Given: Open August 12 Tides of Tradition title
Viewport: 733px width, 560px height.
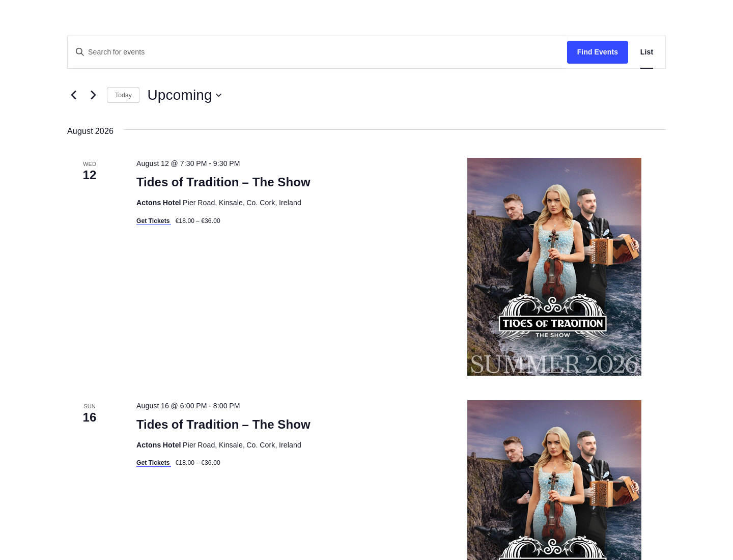Looking at the screenshot, I should click(x=223, y=182).
